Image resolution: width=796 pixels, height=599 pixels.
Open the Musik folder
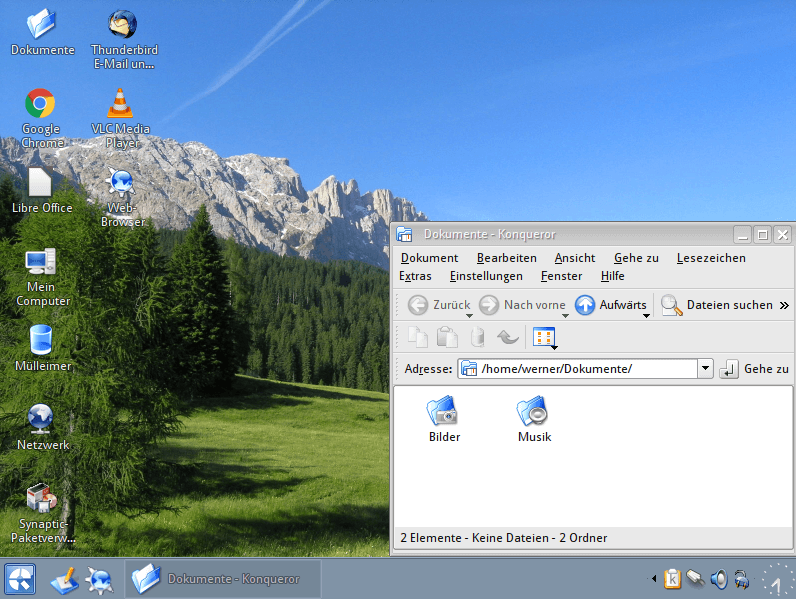click(533, 412)
